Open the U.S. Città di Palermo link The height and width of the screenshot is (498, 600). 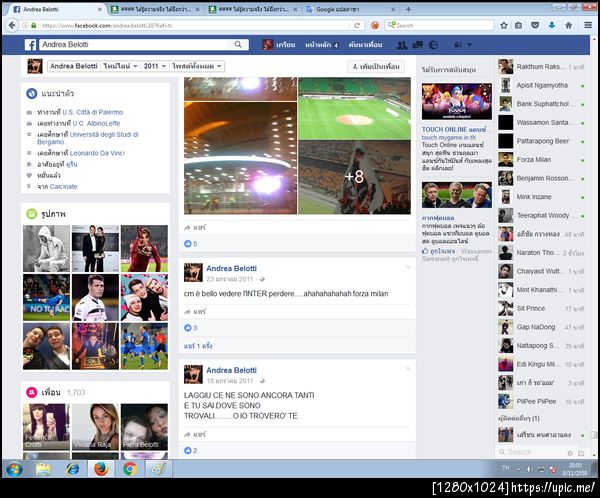93,112
